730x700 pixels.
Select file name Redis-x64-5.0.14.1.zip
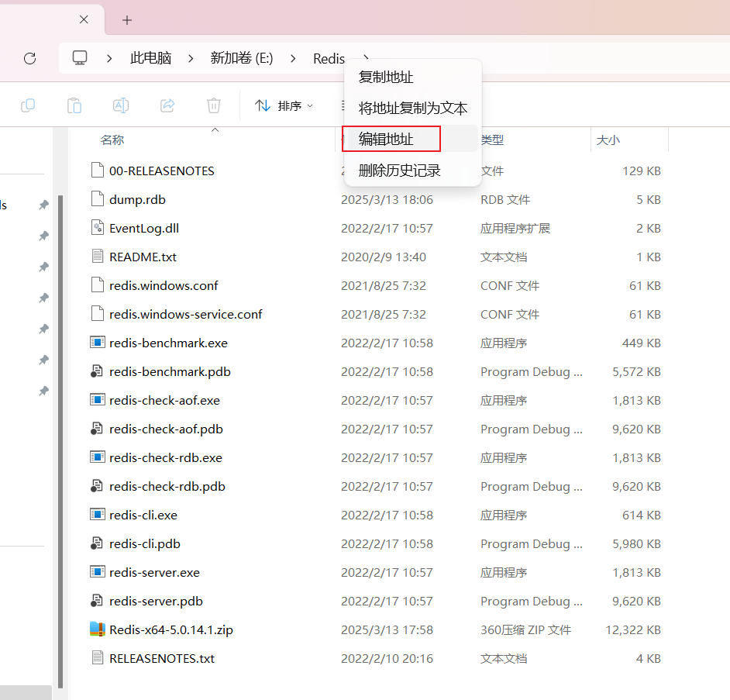coord(170,629)
